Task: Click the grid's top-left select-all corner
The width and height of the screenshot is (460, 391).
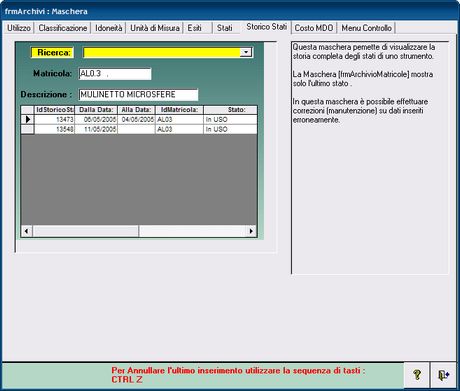Action: pyautogui.click(x=28, y=110)
